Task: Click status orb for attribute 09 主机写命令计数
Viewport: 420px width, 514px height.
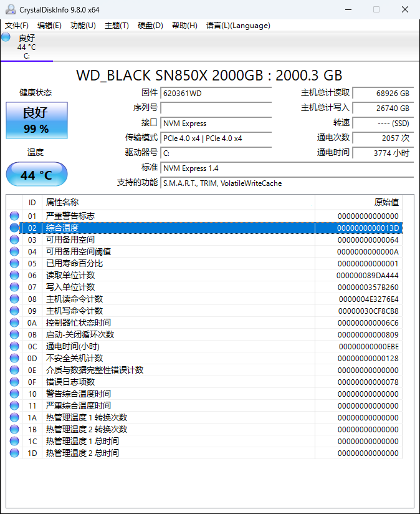Action: point(14,311)
